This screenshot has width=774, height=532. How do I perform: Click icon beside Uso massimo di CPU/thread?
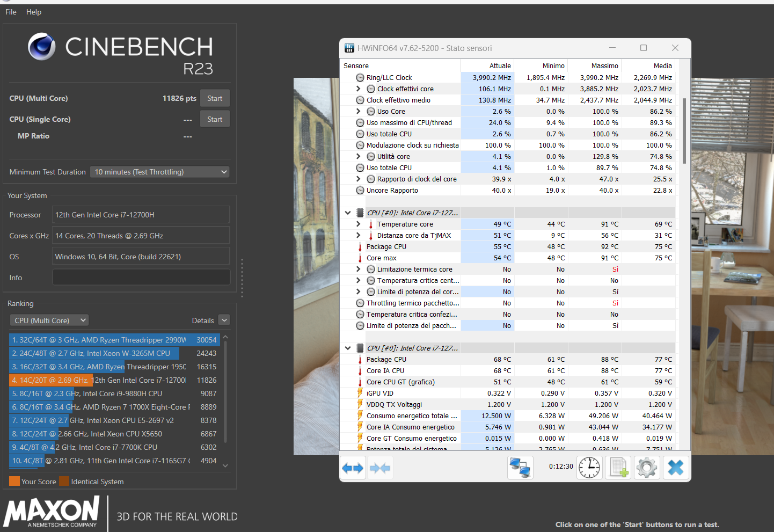[360, 122]
